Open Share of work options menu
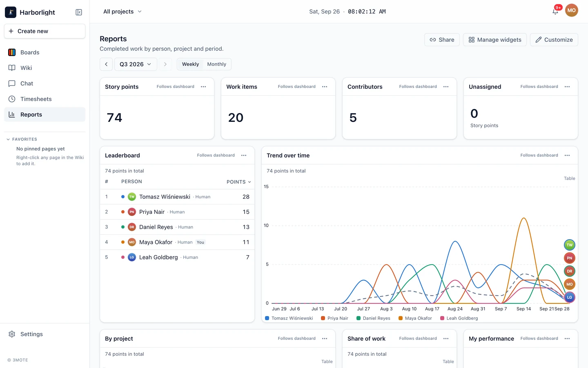The width and height of the screenshot is (588, 368). point(446,339)
